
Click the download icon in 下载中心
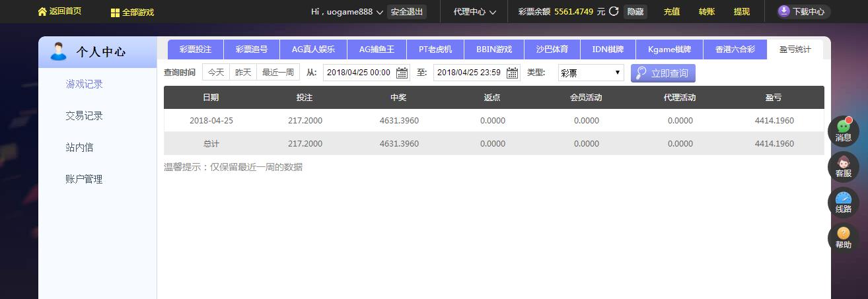coord(783,11)
